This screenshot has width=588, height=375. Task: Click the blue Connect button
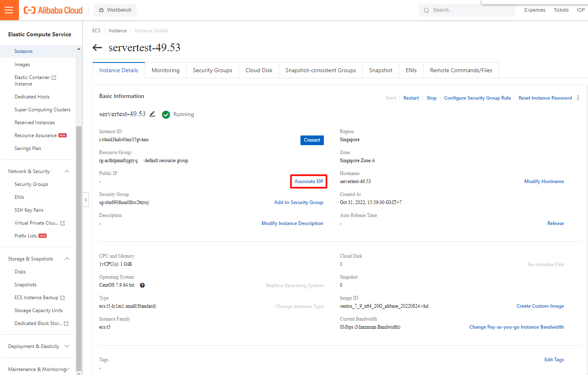312,140
